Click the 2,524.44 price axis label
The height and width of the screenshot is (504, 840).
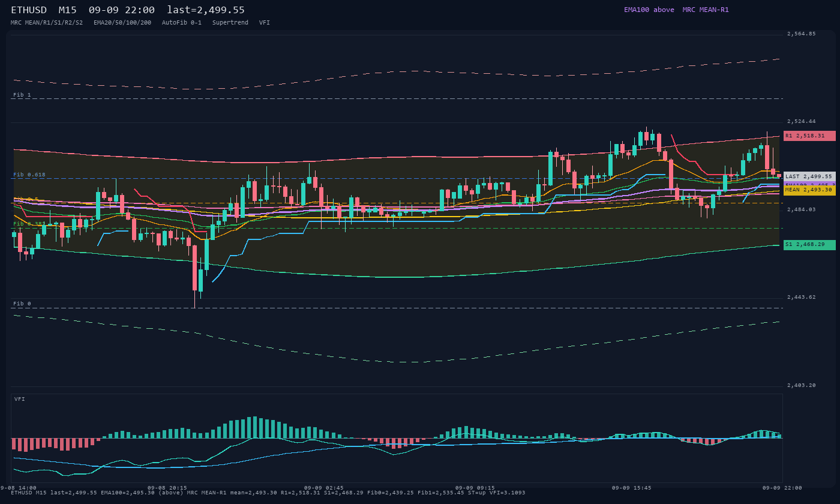click(801, 121)
